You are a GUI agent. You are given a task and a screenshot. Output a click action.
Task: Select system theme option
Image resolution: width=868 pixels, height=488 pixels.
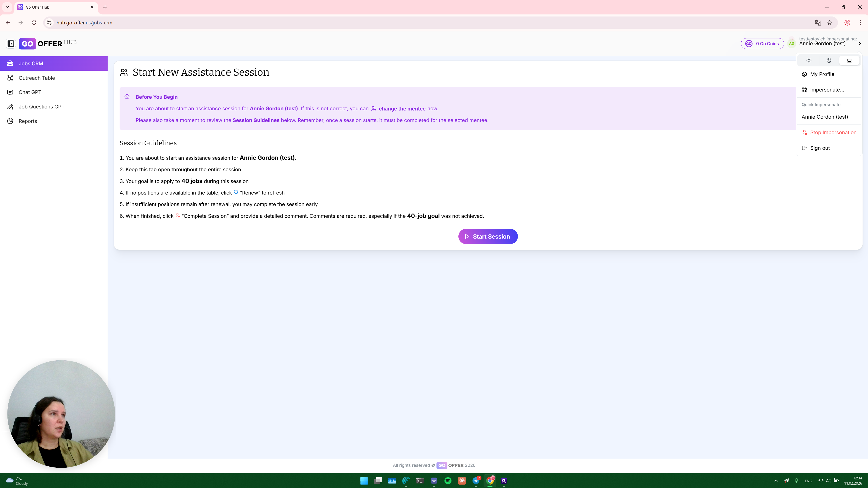[849, 61]
